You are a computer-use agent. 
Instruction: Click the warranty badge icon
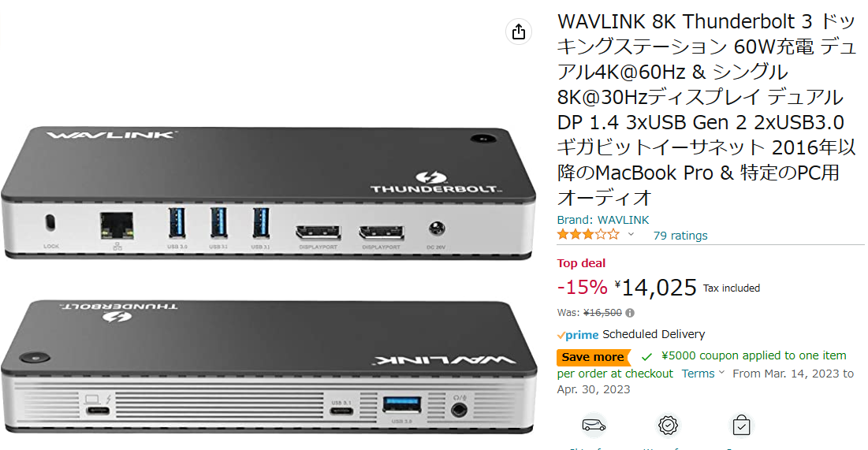tap(668, 426)
